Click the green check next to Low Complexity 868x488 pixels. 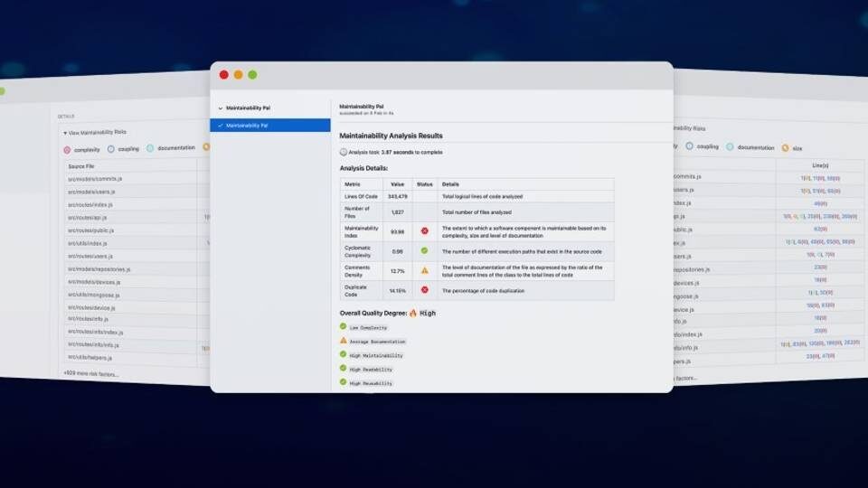(x=344, y=326)
